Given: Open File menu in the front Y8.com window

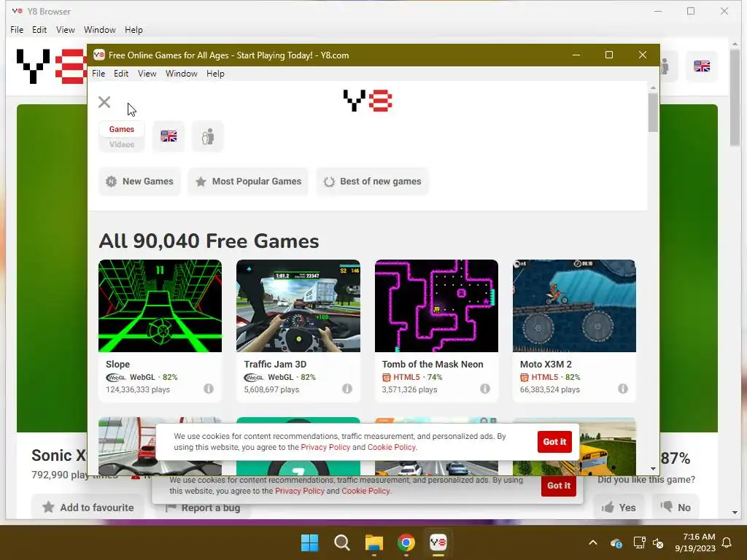Looking at the screenshot, I should pos(98,74).
